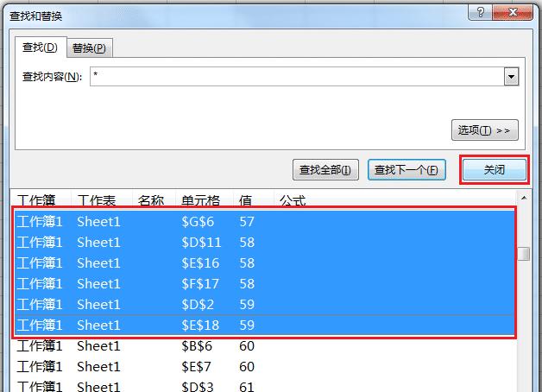Click the results list scroll up arrow
The height and width of the screenshot is (392, 542).
click(524, 198)
